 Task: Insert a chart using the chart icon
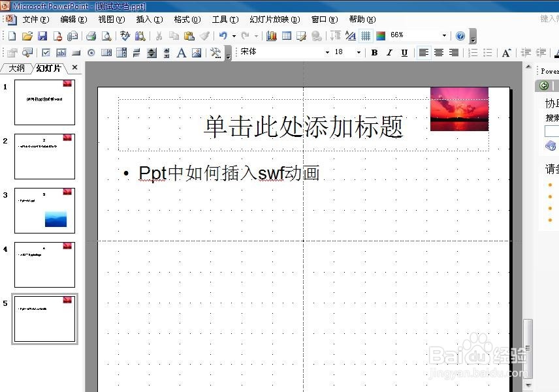pos(272,35)
